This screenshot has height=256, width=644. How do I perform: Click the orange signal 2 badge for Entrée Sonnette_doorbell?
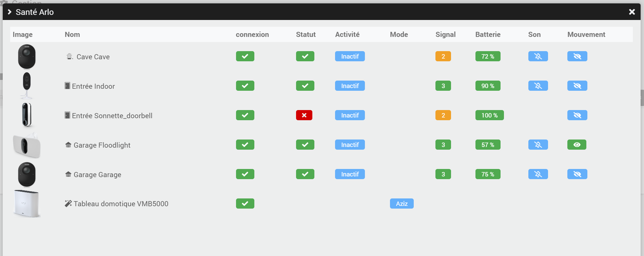tap(443, 115)
